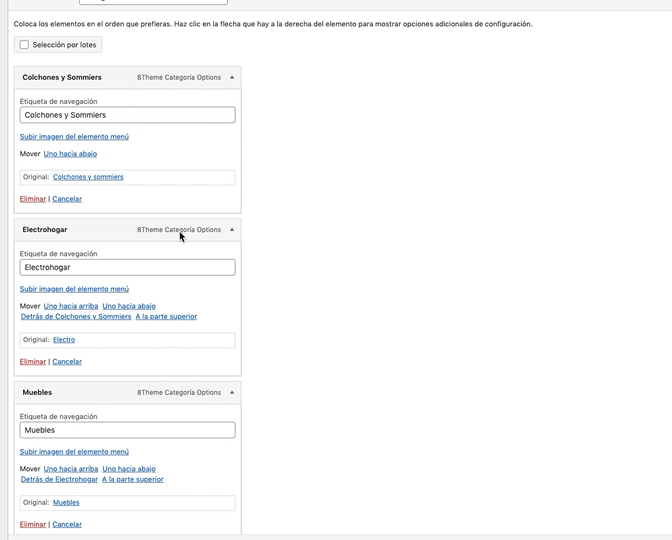Open the original Muebles link

coord(66,503)
